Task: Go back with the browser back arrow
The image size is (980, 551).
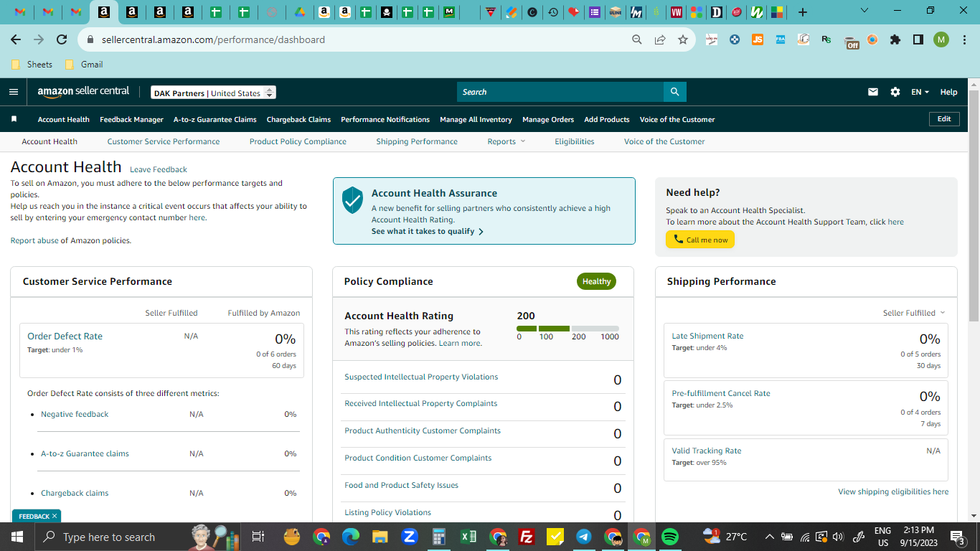Action: point(16,39)
